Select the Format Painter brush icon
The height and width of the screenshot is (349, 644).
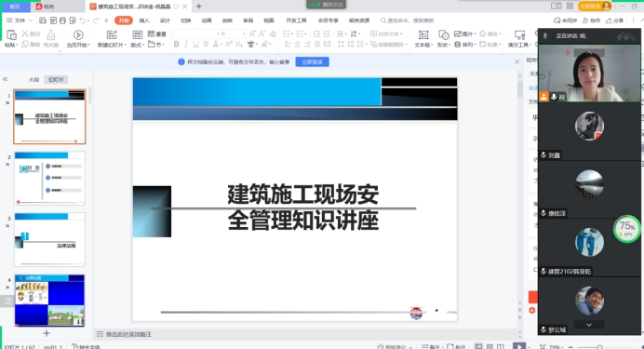pos(51,35)
